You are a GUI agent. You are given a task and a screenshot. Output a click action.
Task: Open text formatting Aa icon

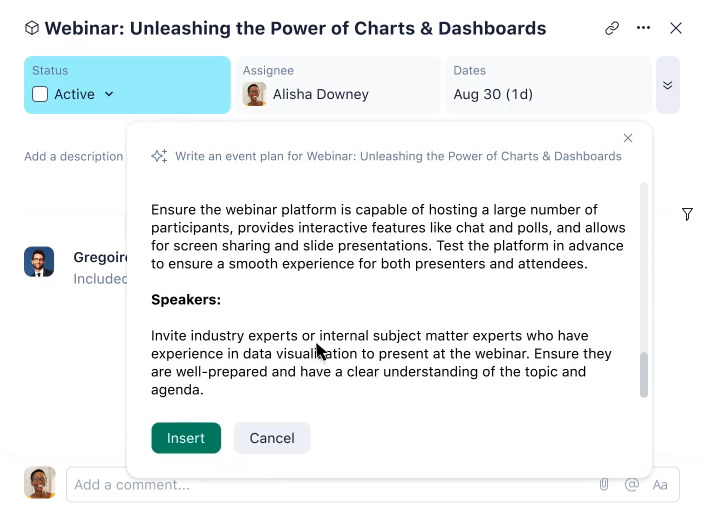[x=660, y=485]
